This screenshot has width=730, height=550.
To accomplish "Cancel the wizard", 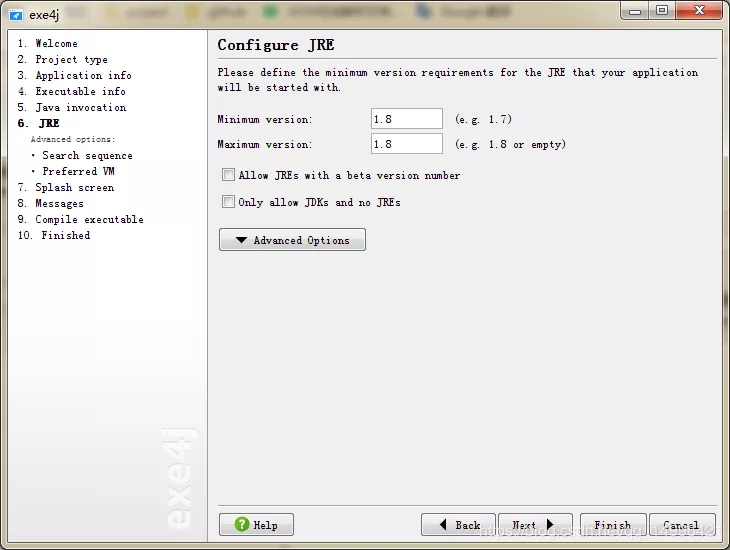I will pyautogui.click(x=682, y=525).
